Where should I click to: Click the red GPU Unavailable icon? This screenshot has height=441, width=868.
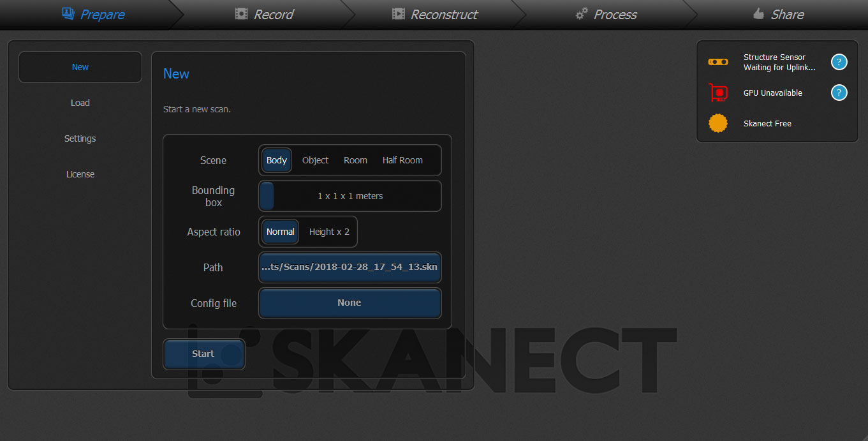718,93
